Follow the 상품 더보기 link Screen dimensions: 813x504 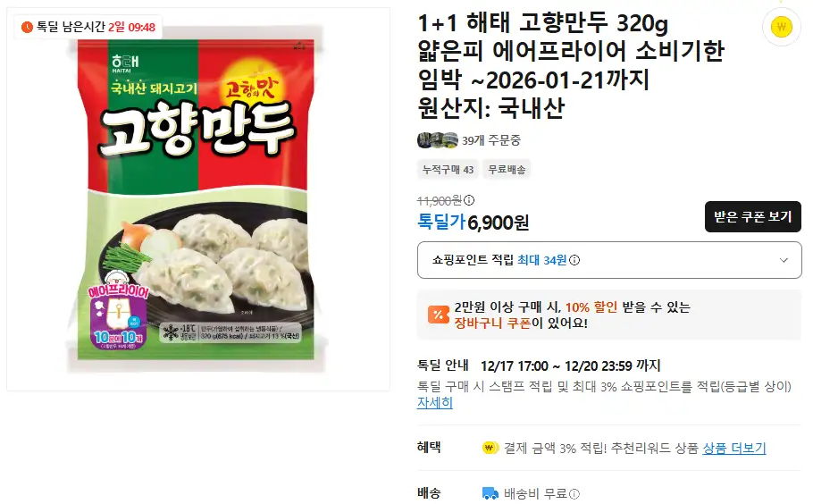click(734, 448)
